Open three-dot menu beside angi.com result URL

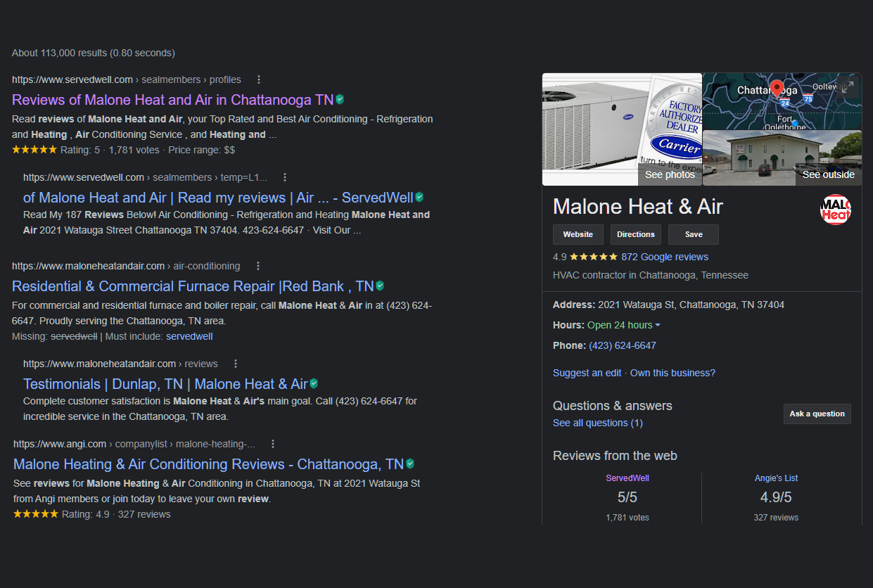point(273,444)
